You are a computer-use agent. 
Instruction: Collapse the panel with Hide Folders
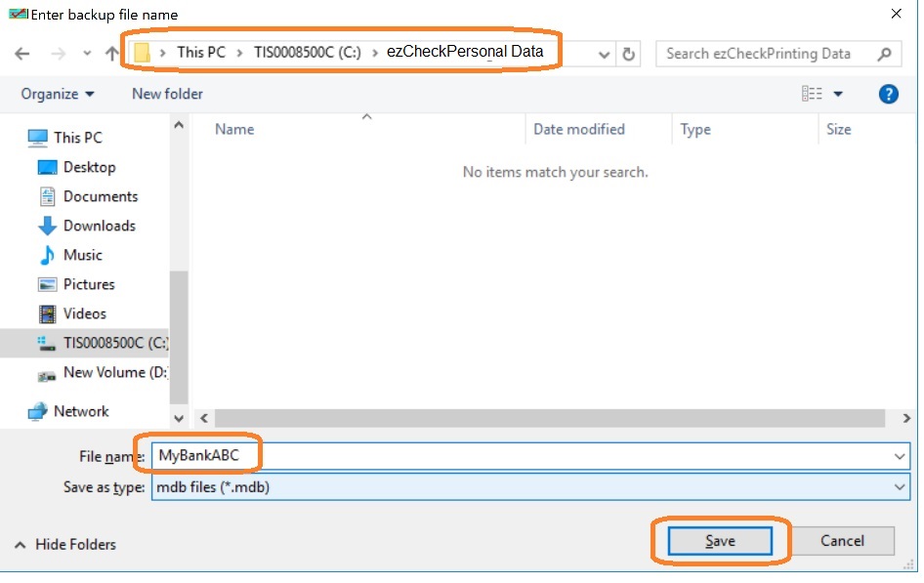(x=64, y=544)
